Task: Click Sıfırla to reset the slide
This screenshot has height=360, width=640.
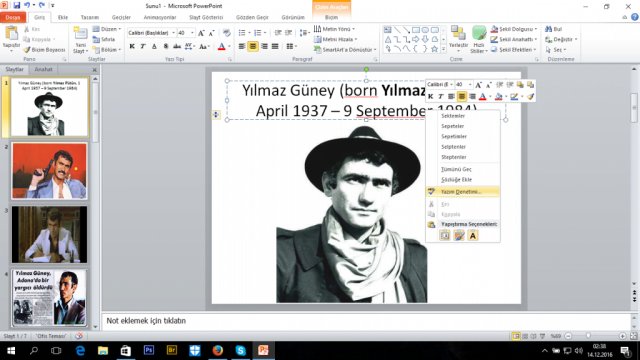Action: (x=104, y=40)
